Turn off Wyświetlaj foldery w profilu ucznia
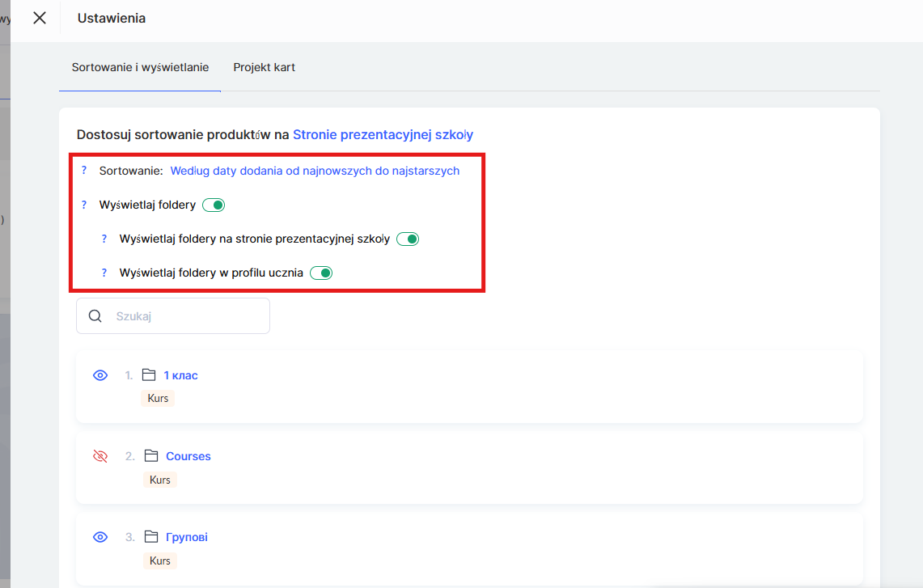The image size is (923, 588). pyautogui.click(x=321, y=273)
